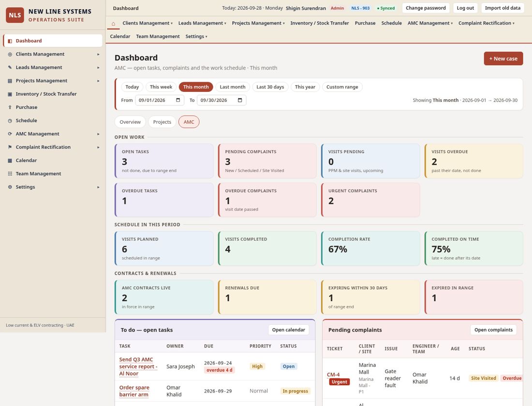Click the Clients Management sidebar icon
This screenshot has width=532, height=406.
10,54
